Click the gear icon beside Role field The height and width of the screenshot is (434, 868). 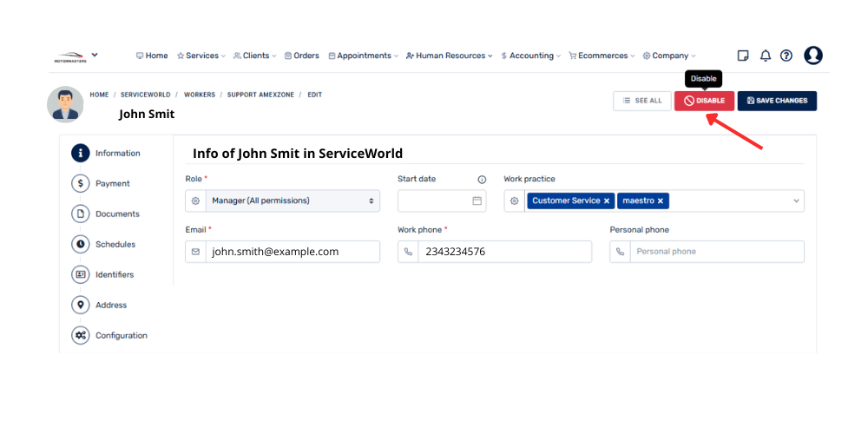[196, 201]
